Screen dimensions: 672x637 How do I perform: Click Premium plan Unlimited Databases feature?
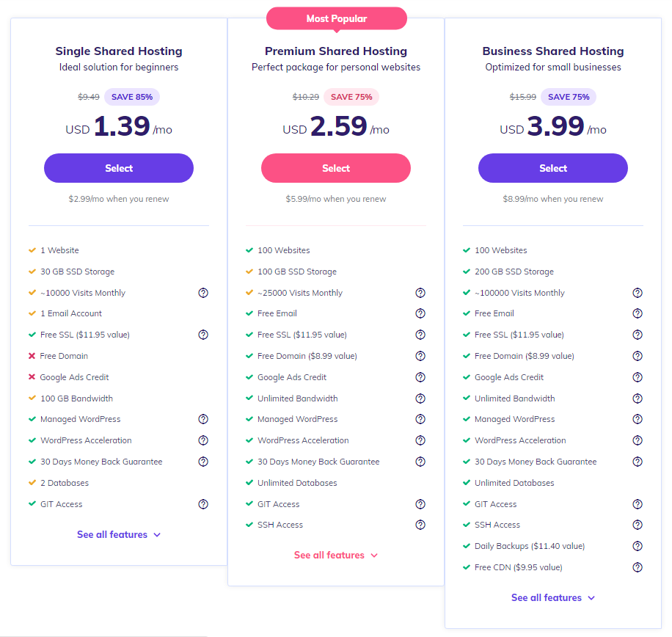point(291,483)
